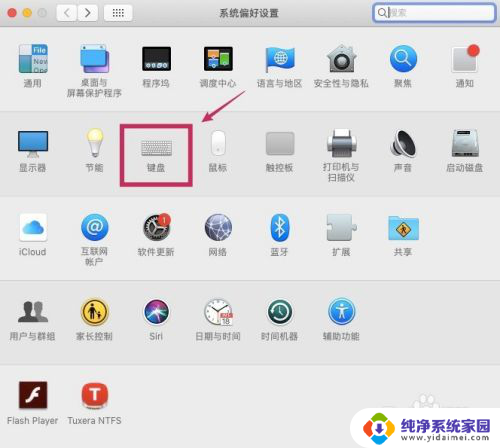Screen dimensions: 500x448
Task: Close the 系统偏好设置 window
Action: pyautogui.click(x=12, y=13)
